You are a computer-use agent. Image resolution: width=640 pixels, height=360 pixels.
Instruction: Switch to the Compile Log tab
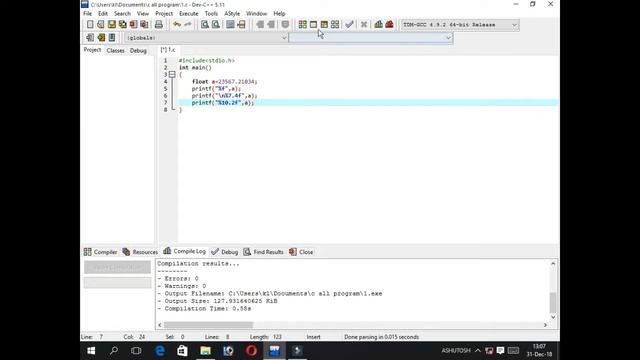(x=184, y=251)
